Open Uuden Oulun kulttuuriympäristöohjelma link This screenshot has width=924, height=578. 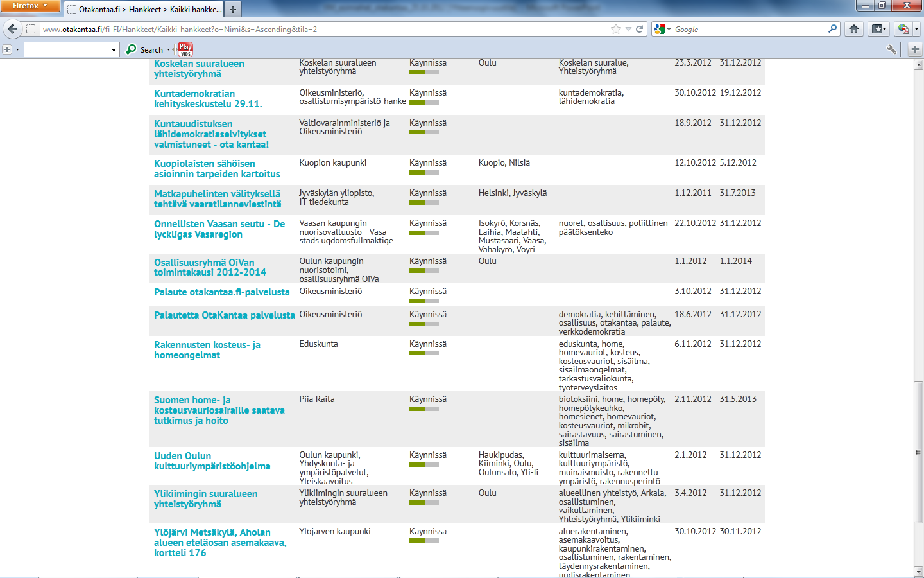pyautogui.click(x=212, y=461)
